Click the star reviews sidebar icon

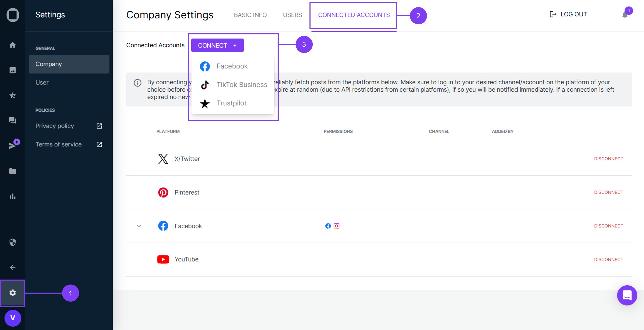(12, 95)
